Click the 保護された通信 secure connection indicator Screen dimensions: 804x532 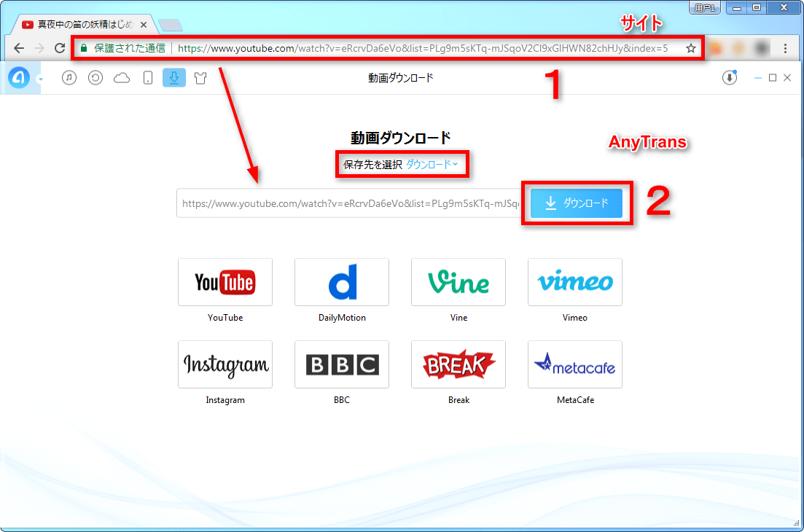coord(128,47)
